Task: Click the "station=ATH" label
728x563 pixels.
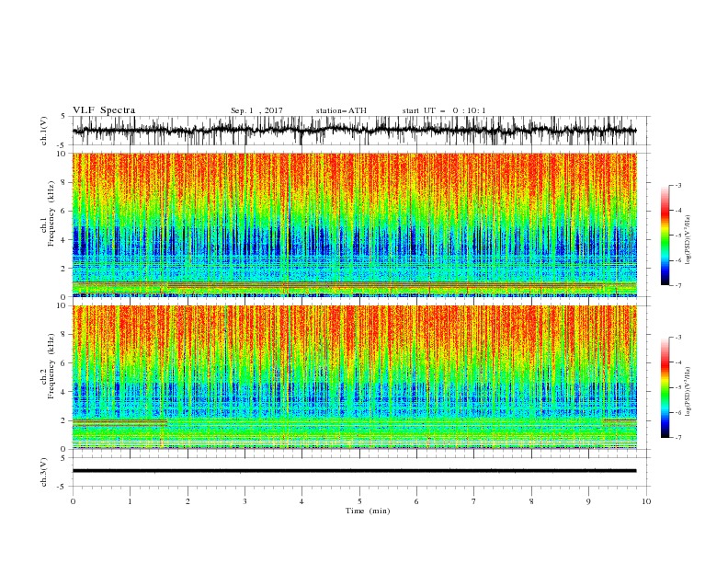Action: [341, 110]
